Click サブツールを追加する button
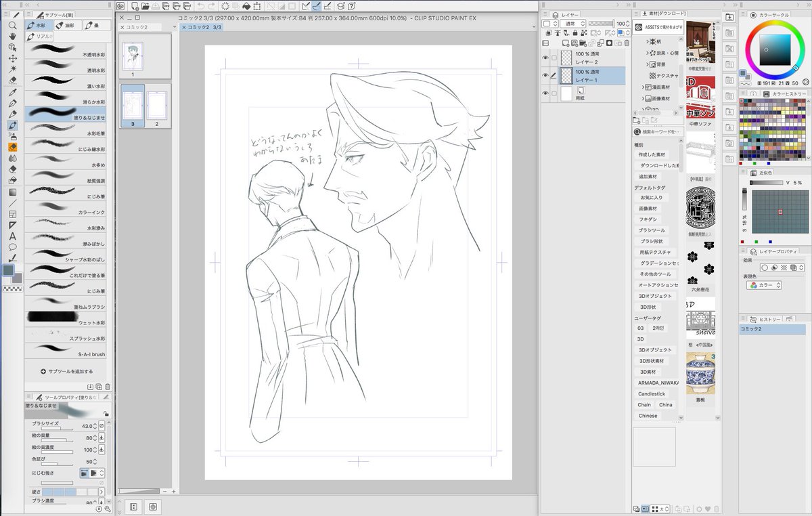The image size is (812, 516). (66, 371)
